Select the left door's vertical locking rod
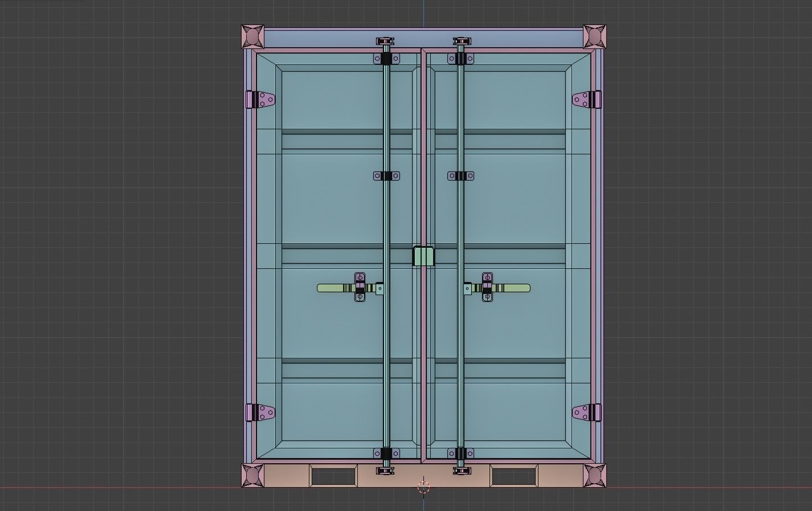Screen dimensions: 812x511 coord(386,255)
